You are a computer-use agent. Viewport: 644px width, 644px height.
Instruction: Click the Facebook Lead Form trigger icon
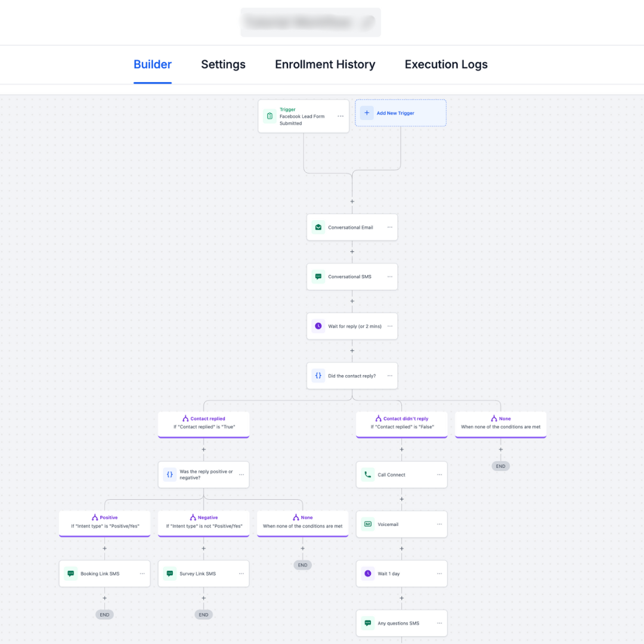[x=270, y=116]
